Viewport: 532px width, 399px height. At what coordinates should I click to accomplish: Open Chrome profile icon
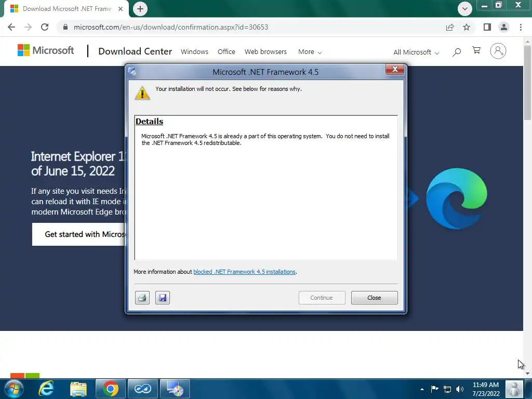pyautogui.click(x=504, y=27)
